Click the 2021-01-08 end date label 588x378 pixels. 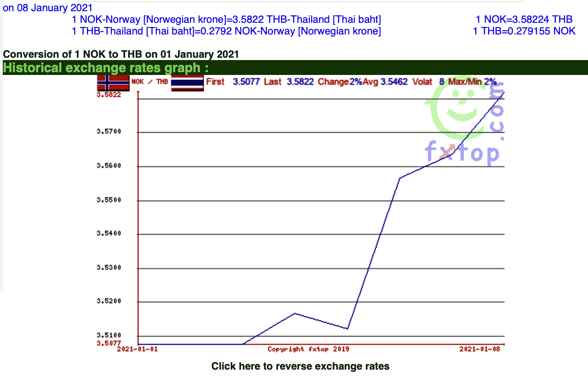point(479,349)
